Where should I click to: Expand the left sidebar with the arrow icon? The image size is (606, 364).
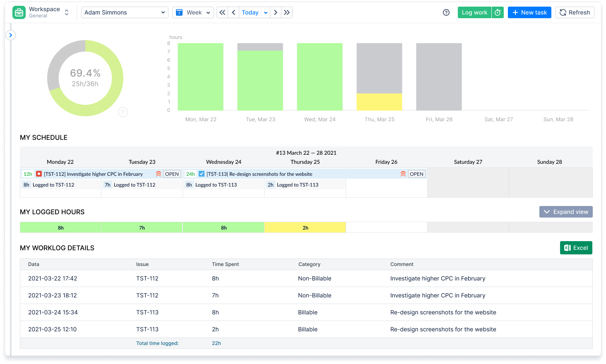[11, 35]
